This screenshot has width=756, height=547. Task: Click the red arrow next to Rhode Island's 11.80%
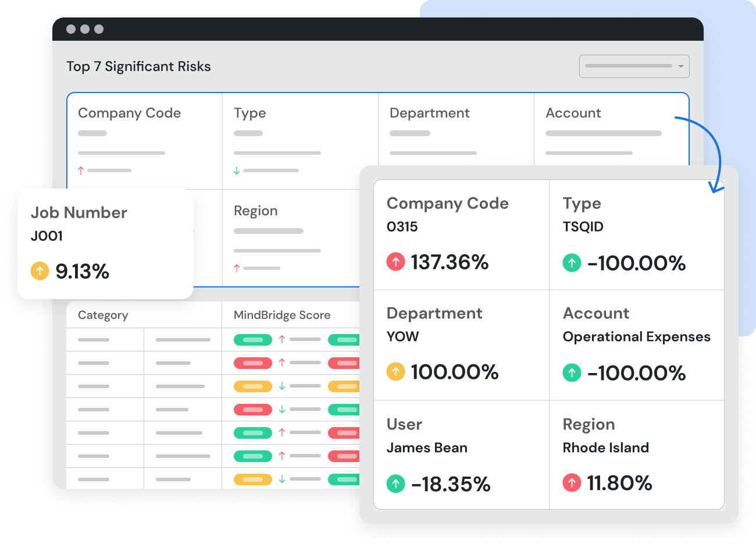pyautogui.click(x=572, y=483)
